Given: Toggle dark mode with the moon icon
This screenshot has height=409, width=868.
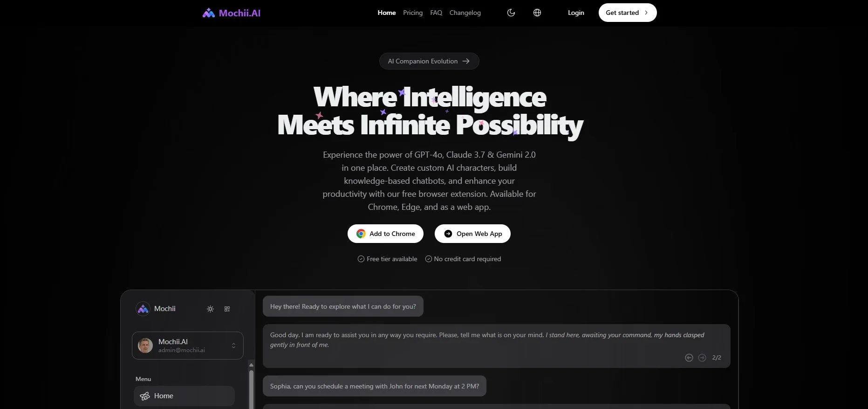Looking at the screenshot, I should [511, 13].
